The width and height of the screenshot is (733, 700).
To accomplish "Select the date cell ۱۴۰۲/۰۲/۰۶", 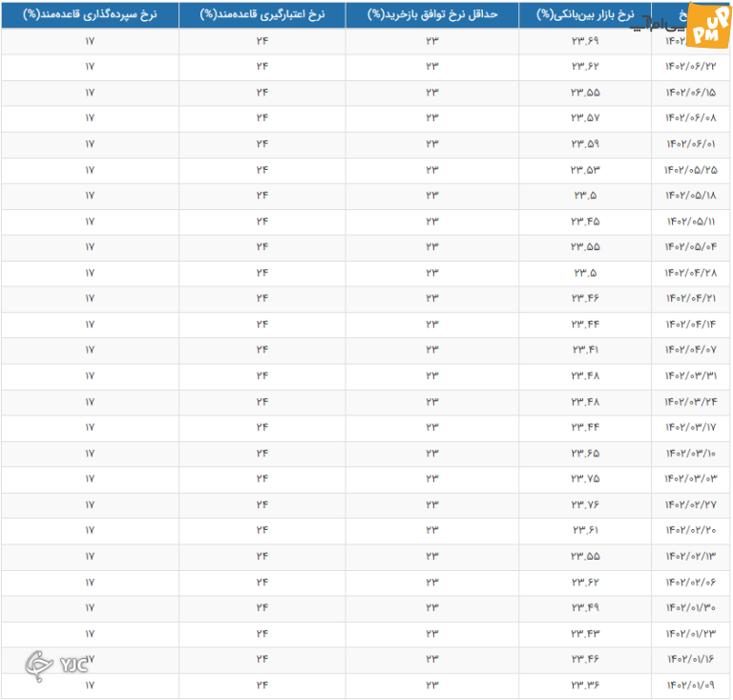I will coord(691,583).
